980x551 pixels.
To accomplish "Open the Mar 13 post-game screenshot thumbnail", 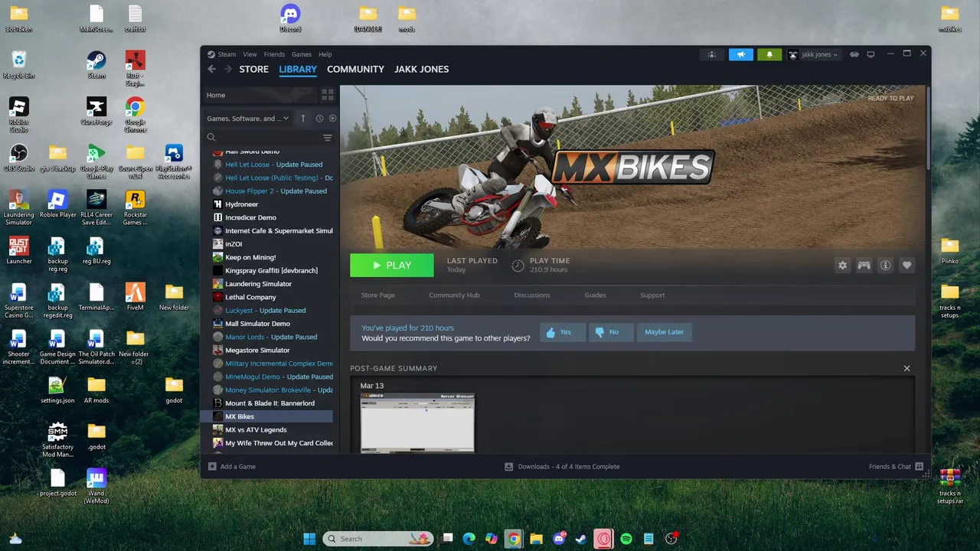I will tap(417, 422).
